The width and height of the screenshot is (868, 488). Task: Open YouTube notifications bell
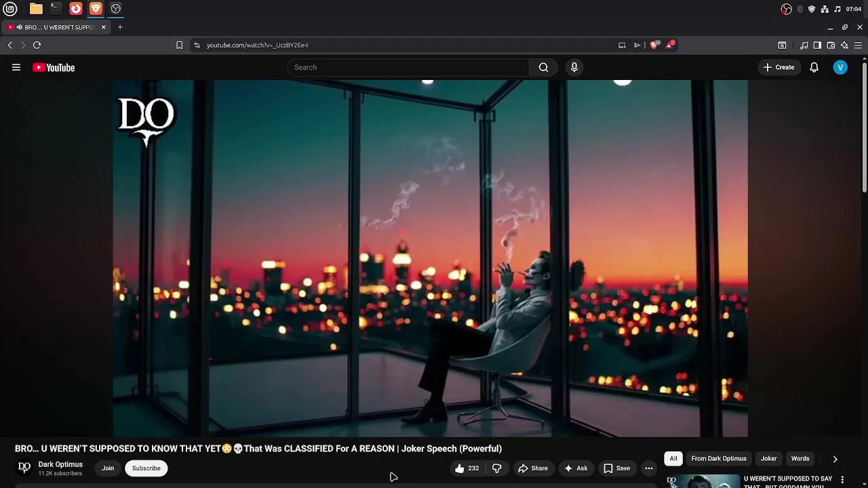pos(814,67)
